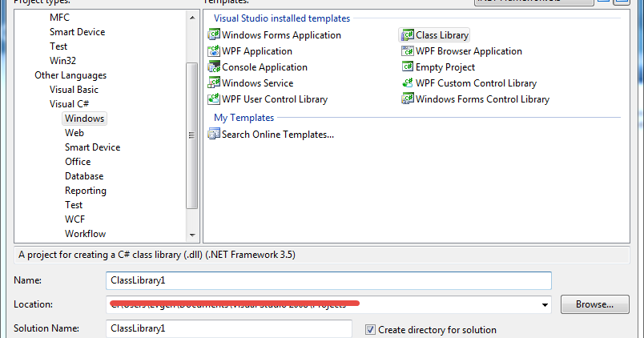Click the Console Application label
644x338 pixels.
[x=264, y=67]
